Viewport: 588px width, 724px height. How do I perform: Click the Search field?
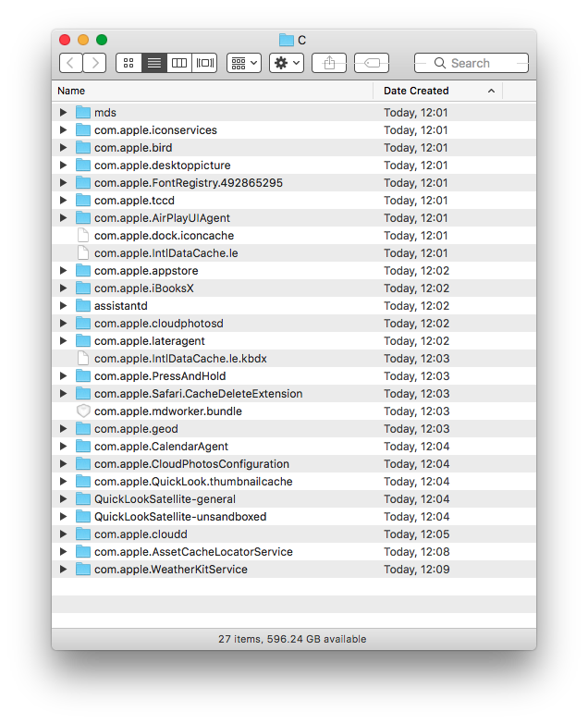472,63
